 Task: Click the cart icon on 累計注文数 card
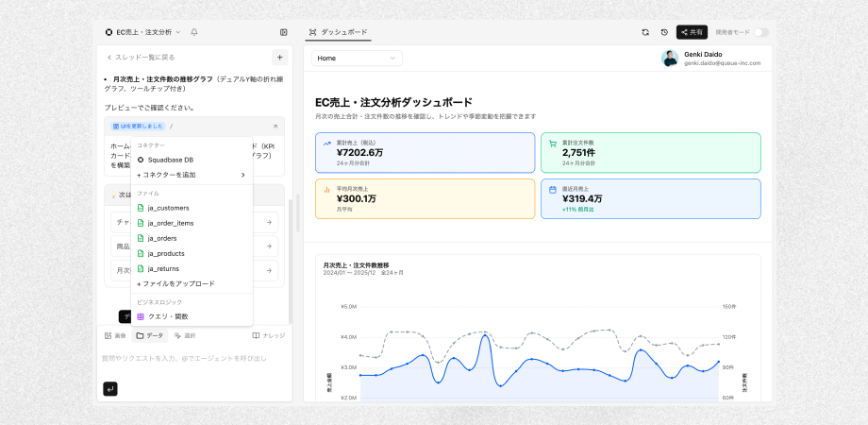pos(553,144)
